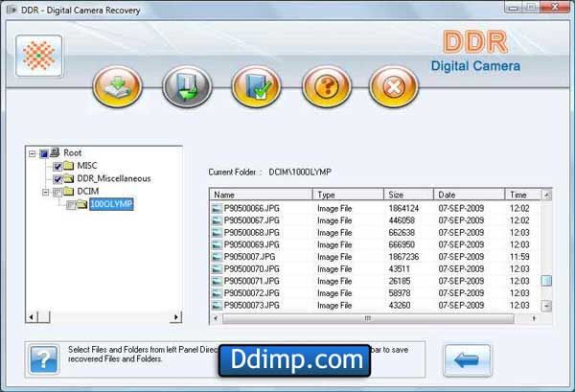
Task: Click the open-folder arrow toolbar button
Action: click(187, 87)
